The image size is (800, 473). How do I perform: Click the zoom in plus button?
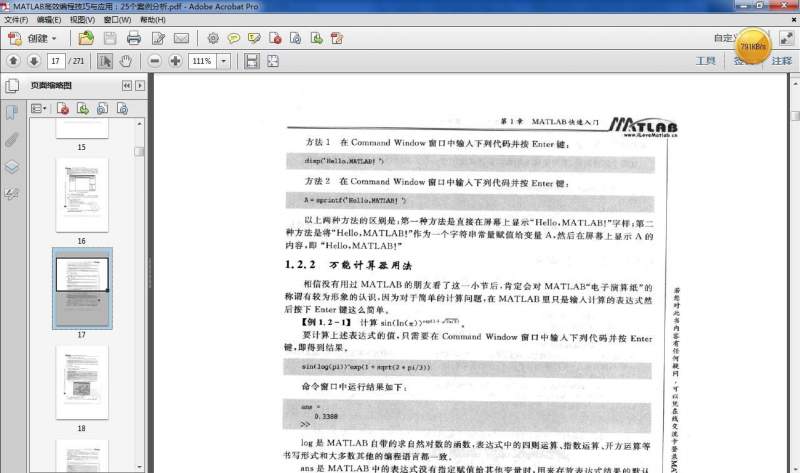coord(175,61)
